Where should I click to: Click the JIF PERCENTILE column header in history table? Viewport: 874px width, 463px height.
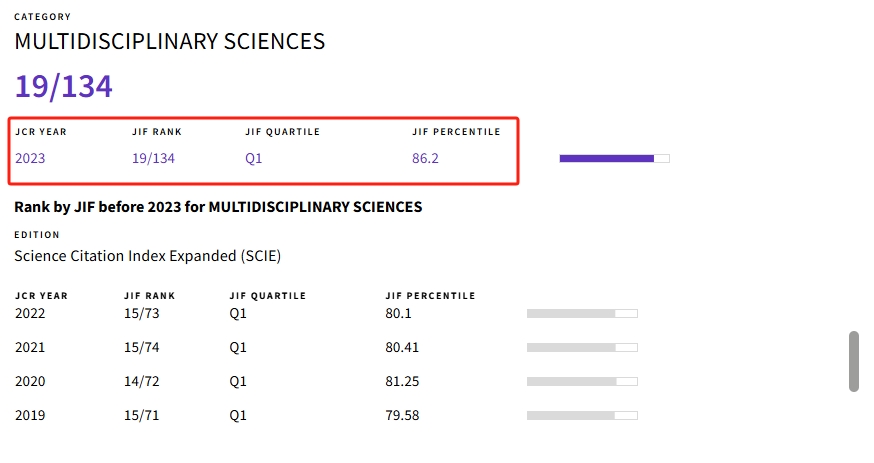click(x=430, y=296)
